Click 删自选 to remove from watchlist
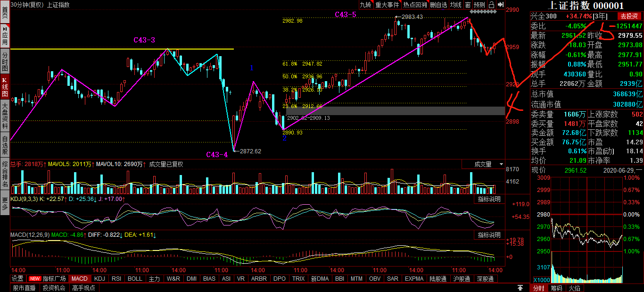This screenshot has width=644, height=292. pos(438,5)
